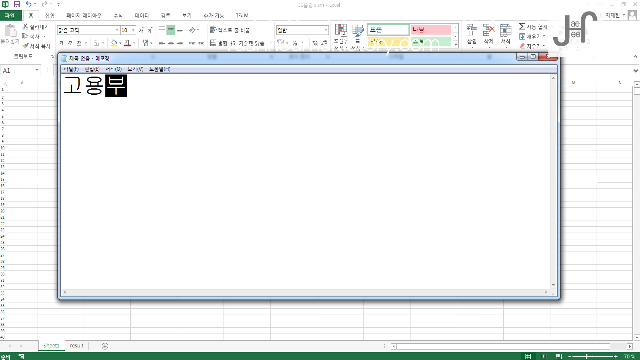Click the add new sheet plus icon

[105, 346]
